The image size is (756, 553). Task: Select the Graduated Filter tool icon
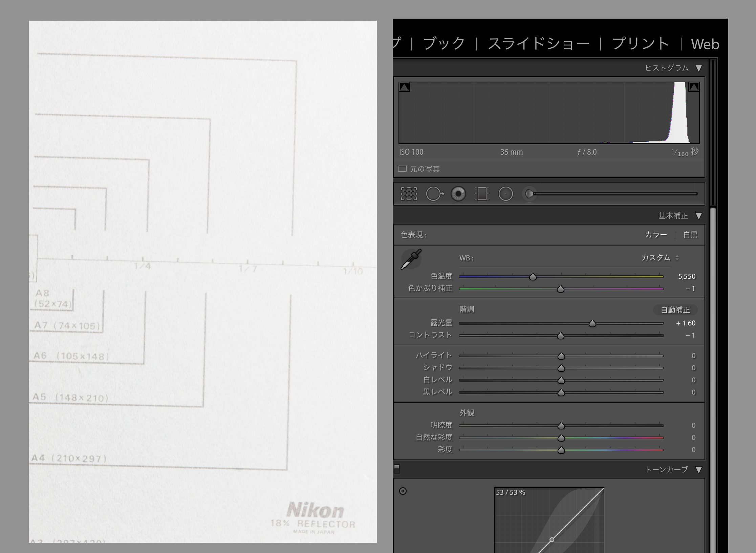[x=482, y=194]
